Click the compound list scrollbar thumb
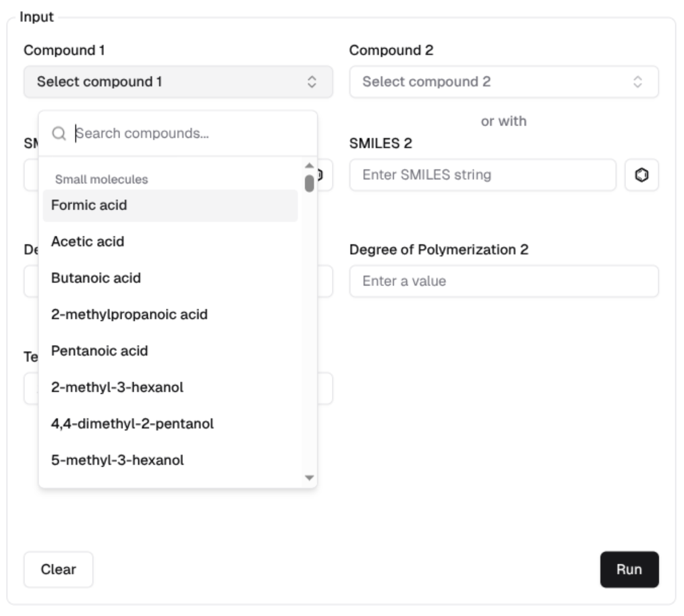 (x=310, y=184)
